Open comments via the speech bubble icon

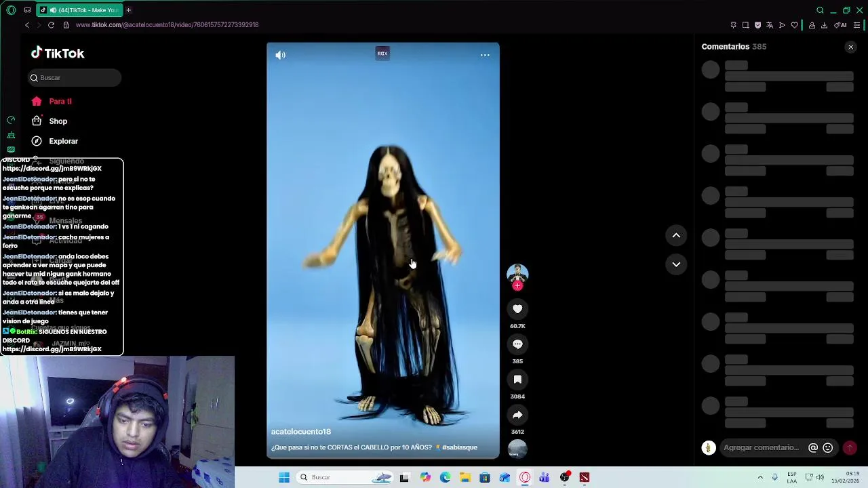click(517, 344)
